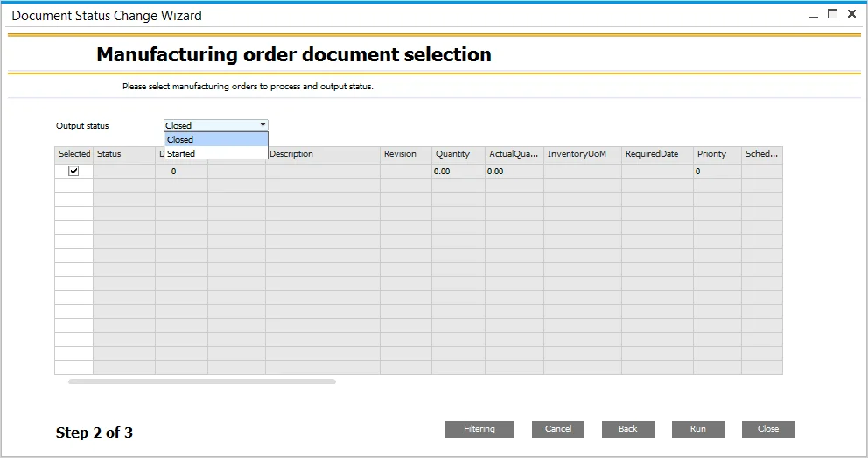Click the horizontal scrollbar under the grid
The width and height of the screenshot is (868, 458).
click(x=201, y=382)
